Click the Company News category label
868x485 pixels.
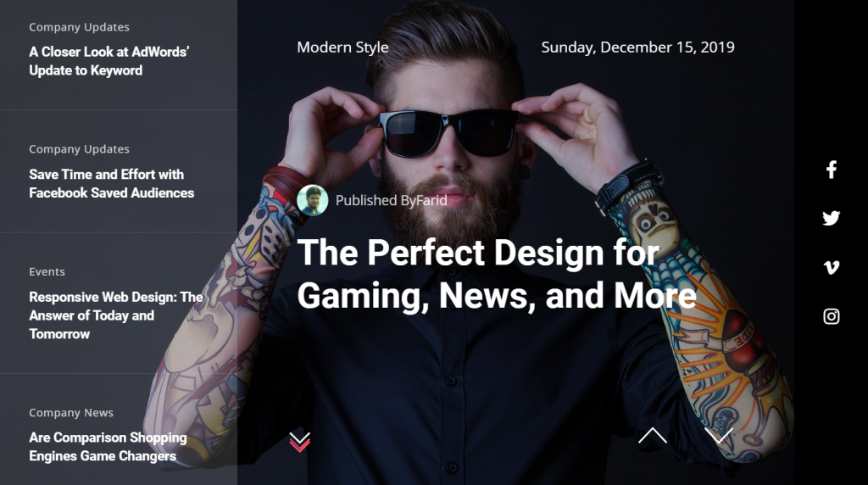[71, 413]
